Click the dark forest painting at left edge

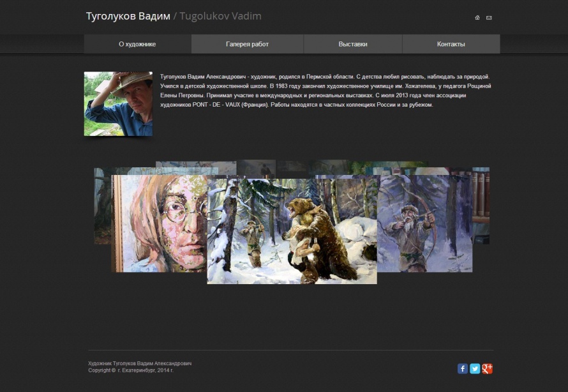[x=103, y=206]
